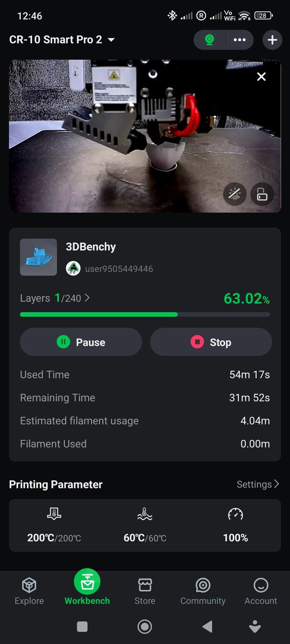This screenshot has height=644, width=290.
Task: Switch to the Explore tab
Action: pyautogui.click(x=29, y=591)
